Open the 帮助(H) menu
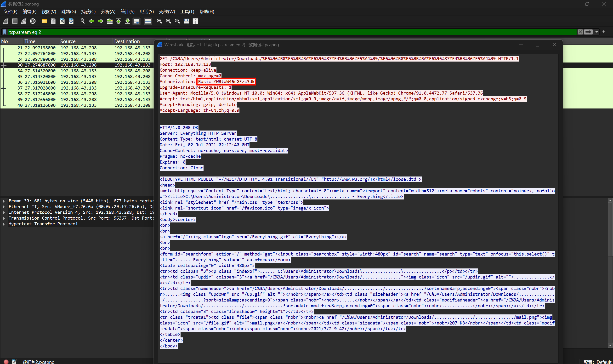Viewport: 613px width, 364px height. pyautogui.click(x=207, y=12)
